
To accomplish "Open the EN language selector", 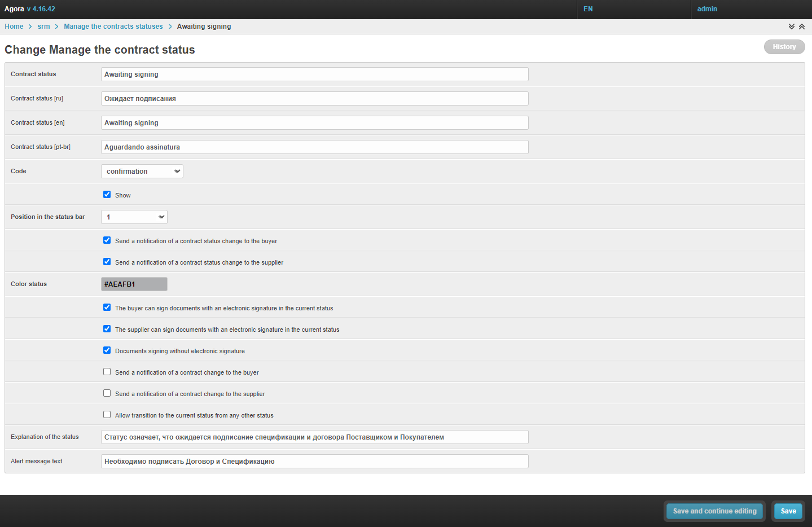I will click(588, 9).
